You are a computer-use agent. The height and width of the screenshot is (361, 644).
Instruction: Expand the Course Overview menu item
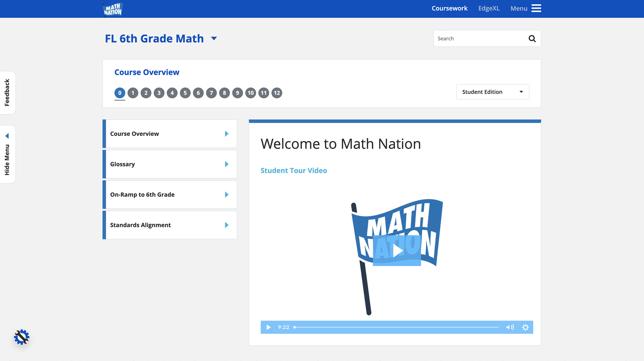[x=170, y=134]
